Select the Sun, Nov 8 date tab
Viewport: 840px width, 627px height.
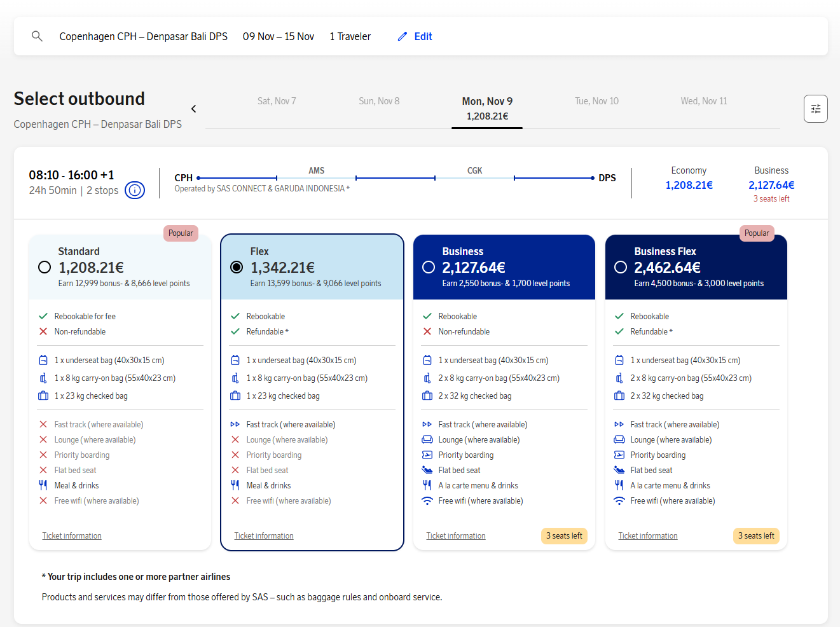379,101
